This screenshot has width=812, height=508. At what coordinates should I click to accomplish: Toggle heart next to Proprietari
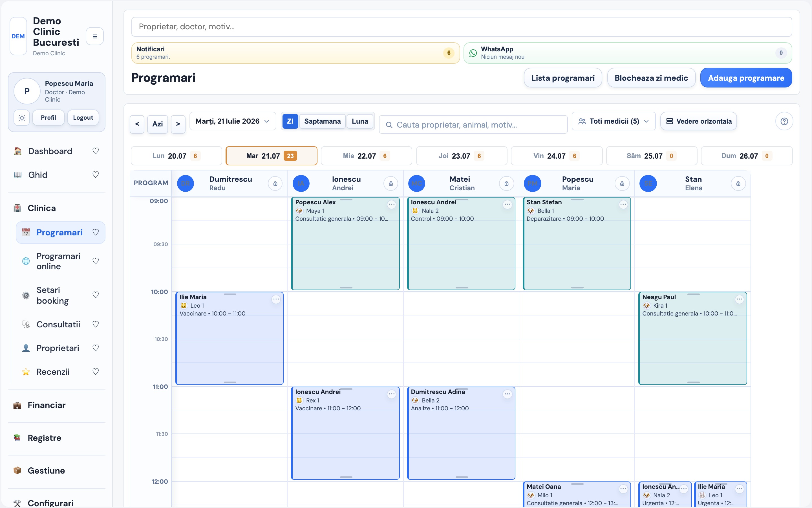(x=96, y=348)
